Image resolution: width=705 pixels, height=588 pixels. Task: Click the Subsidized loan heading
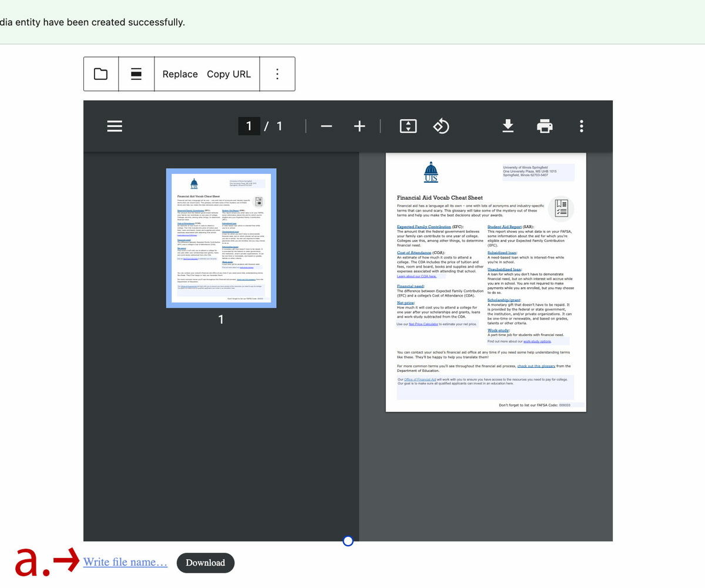(502, 252)
